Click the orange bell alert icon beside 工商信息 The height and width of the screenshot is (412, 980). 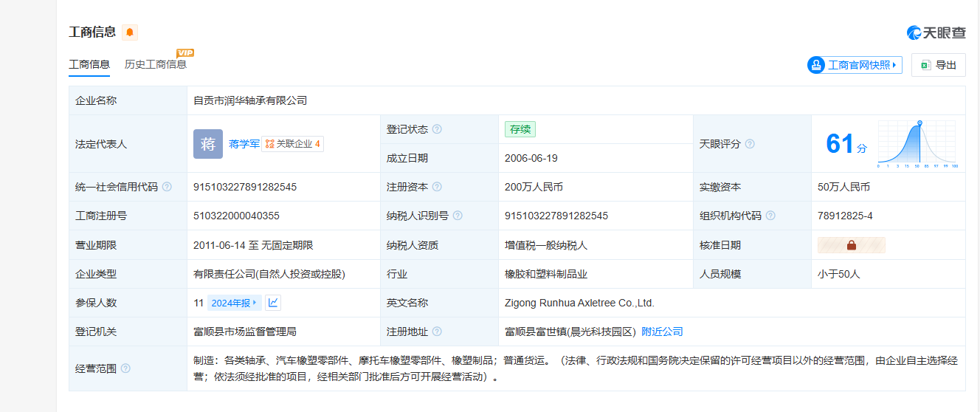click(130, 32)
